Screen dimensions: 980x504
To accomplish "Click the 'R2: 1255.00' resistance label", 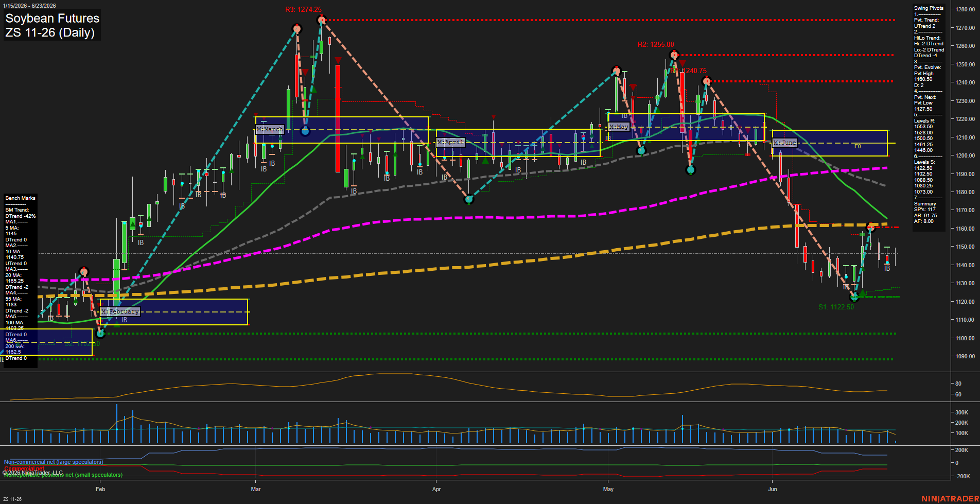I will (x=656, y=44).
